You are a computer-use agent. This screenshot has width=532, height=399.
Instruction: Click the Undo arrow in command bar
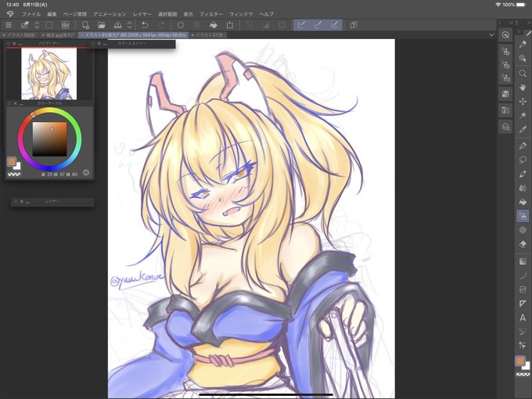(145, 25)
